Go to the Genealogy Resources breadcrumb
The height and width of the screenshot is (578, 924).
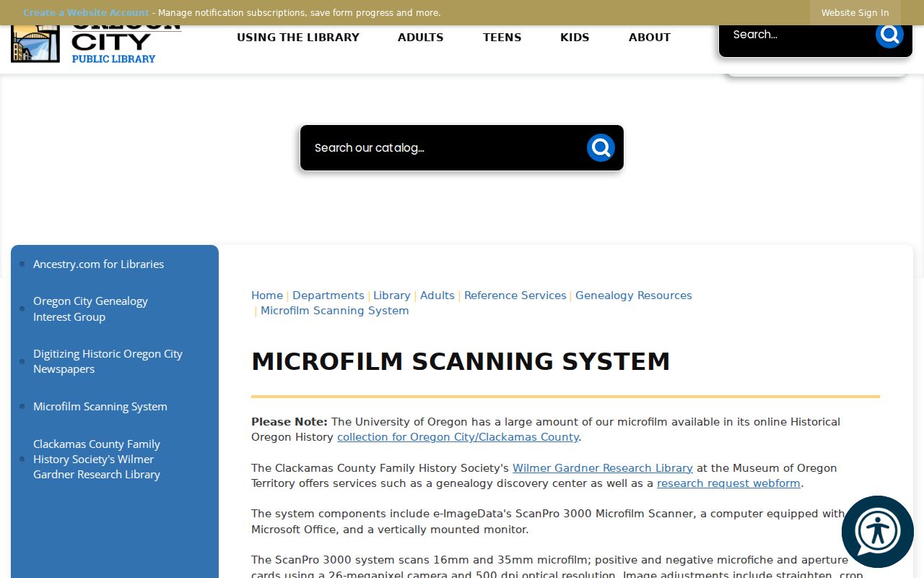coord(634,296)
